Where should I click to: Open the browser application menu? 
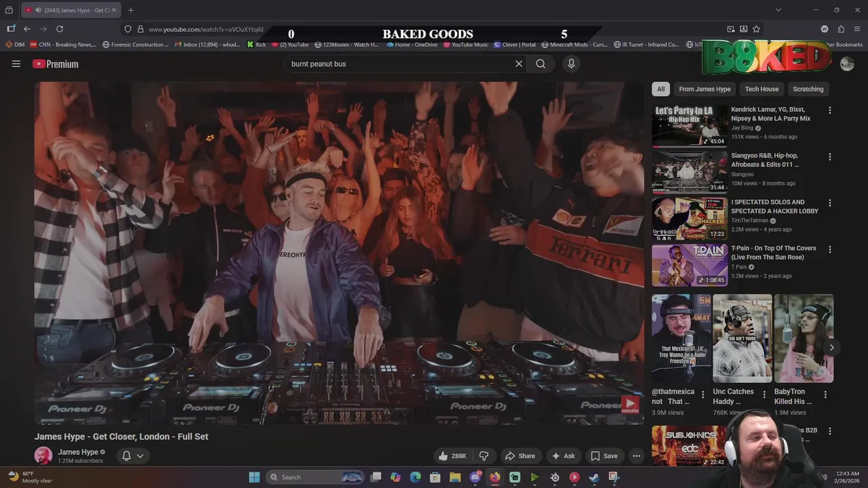(x=857, y=29)
